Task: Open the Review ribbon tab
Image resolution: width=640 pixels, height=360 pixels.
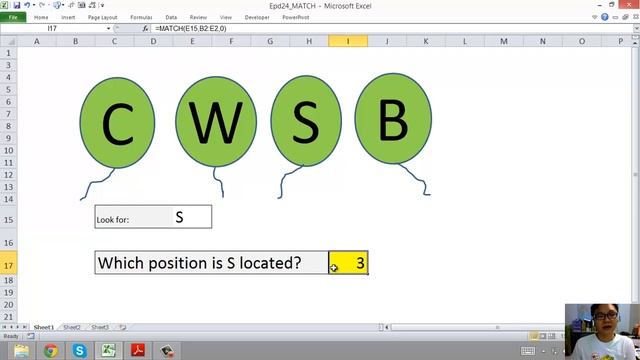Action: tap(198, 18)
